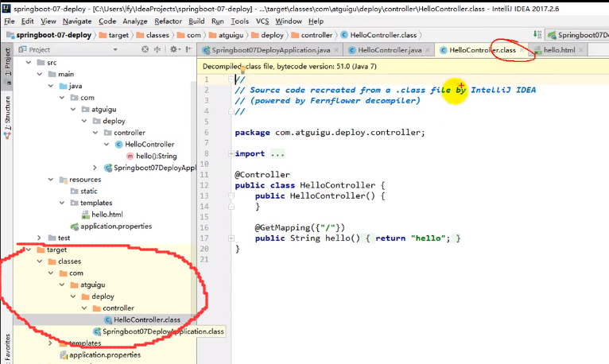The height and width of the screenshot is (364, 609).
Task: Open the Structure side tool tab
Action: [7, 118]
